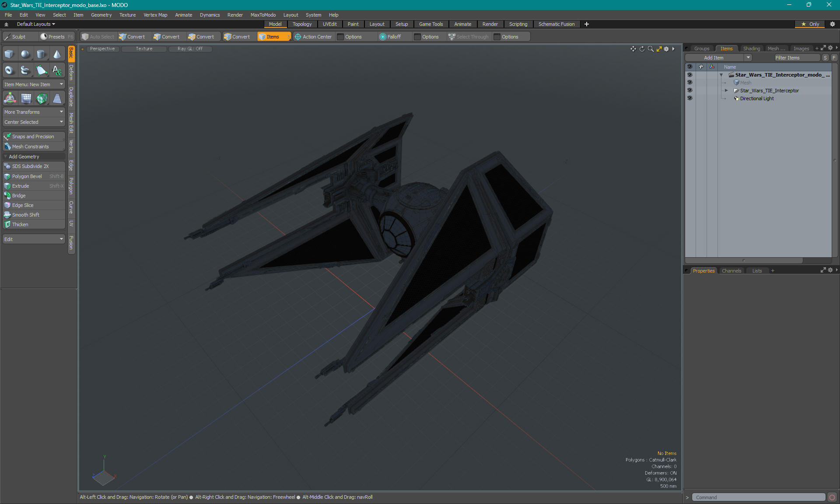This screenshot has width=840, height=504.
Task: Click the viewport rotate icon
Action: tap(642, 49)
